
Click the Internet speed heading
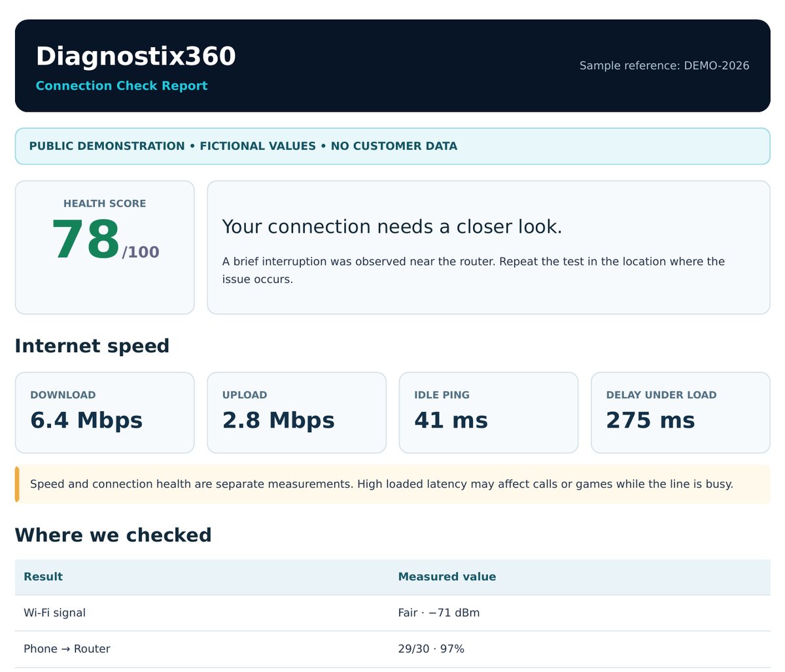pos(92,346)
